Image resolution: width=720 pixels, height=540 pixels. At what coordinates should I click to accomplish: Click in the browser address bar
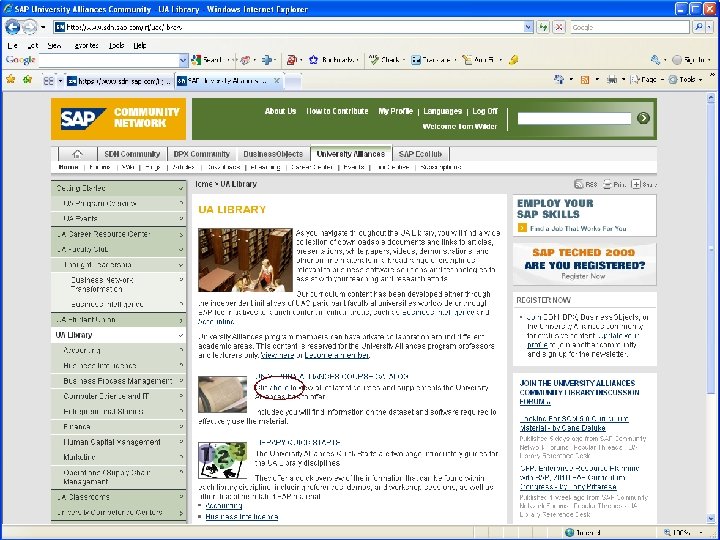click(294, 28)
